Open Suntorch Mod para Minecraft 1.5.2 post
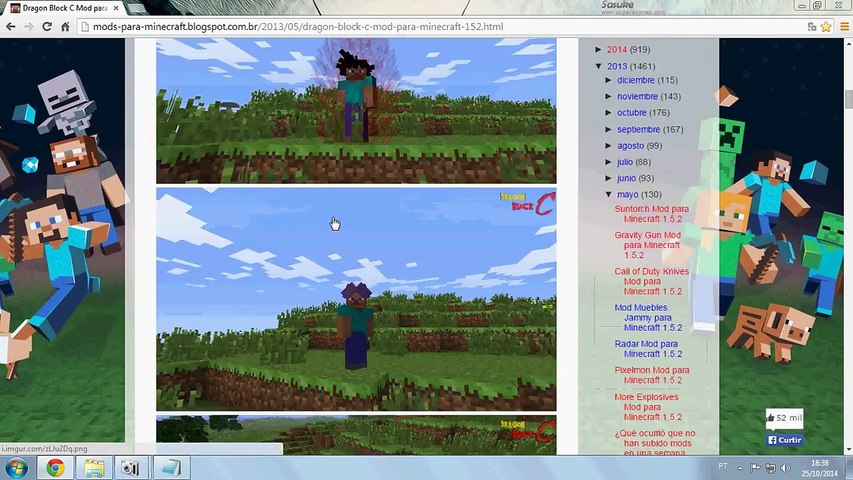853x480 pixels. [x=652, y=214]
